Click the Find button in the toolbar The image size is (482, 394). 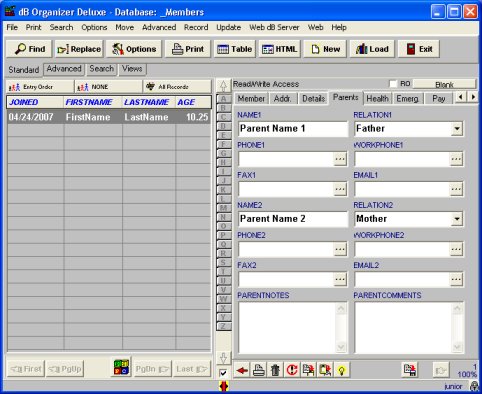click(30, 49)
